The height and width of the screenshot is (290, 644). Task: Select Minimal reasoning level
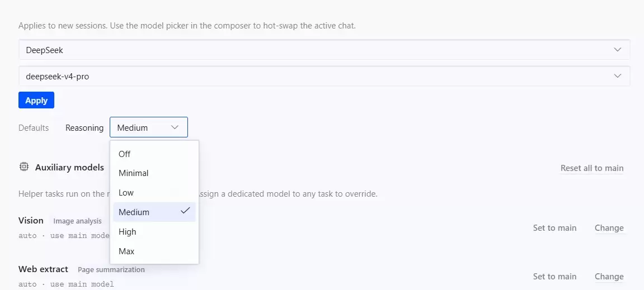154,173
